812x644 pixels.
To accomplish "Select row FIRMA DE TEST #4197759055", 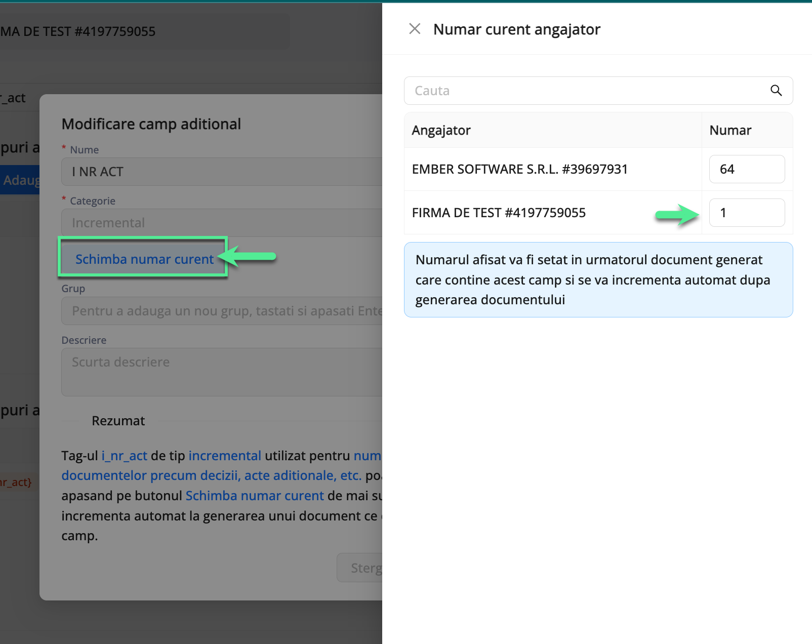I will (499, 213).
